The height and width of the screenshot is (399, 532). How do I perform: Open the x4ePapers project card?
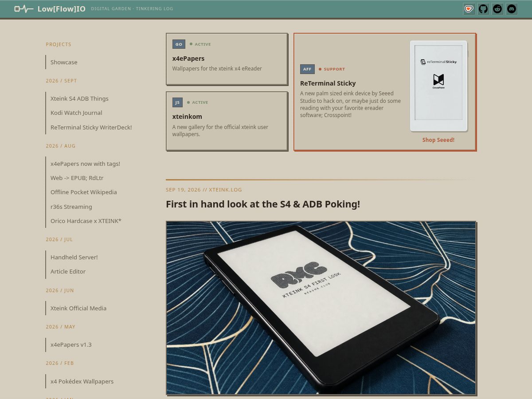227,59
